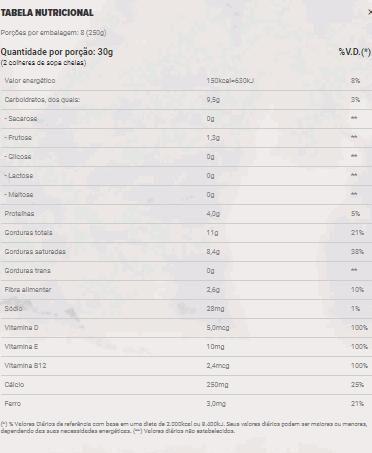This screenshot has width=372, height=453.
Task: Select the Ferro row label
Action: pyautogui.click(x=13, y=404)
